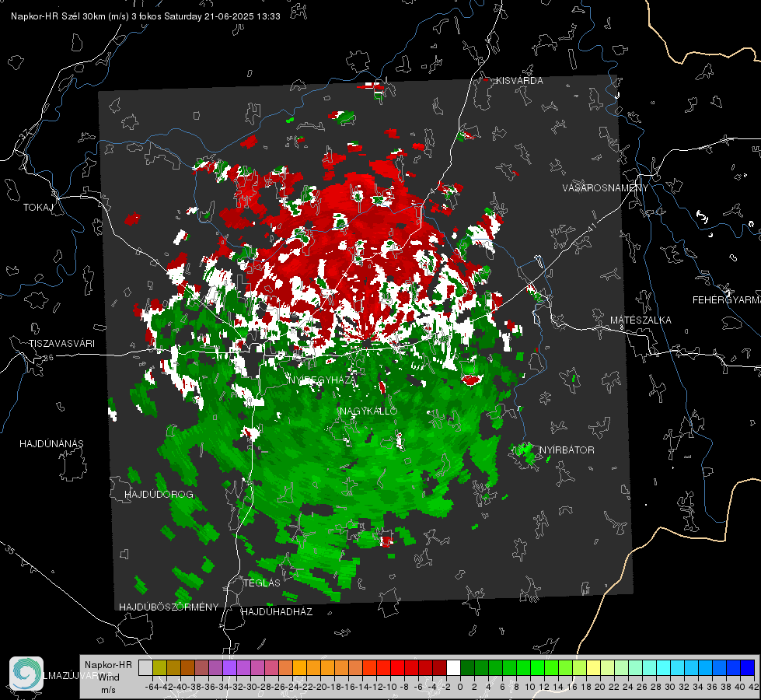Click the road number 35 marker
The image size is (761, 700).
pos(9,550)
